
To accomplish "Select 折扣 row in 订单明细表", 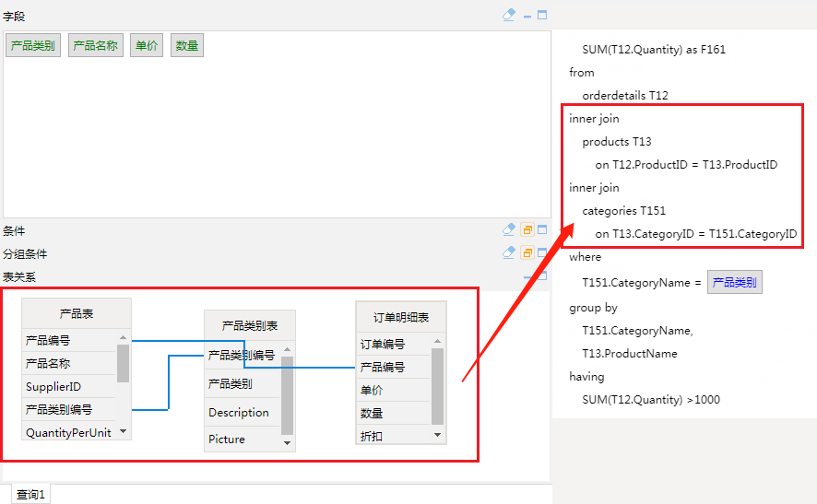I will [x=394, y=436].
